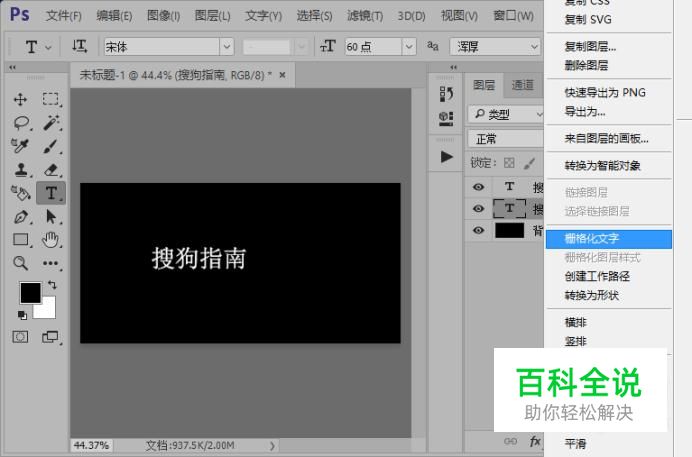
Task: Hide the black background layer
Action: click(478, 230)
